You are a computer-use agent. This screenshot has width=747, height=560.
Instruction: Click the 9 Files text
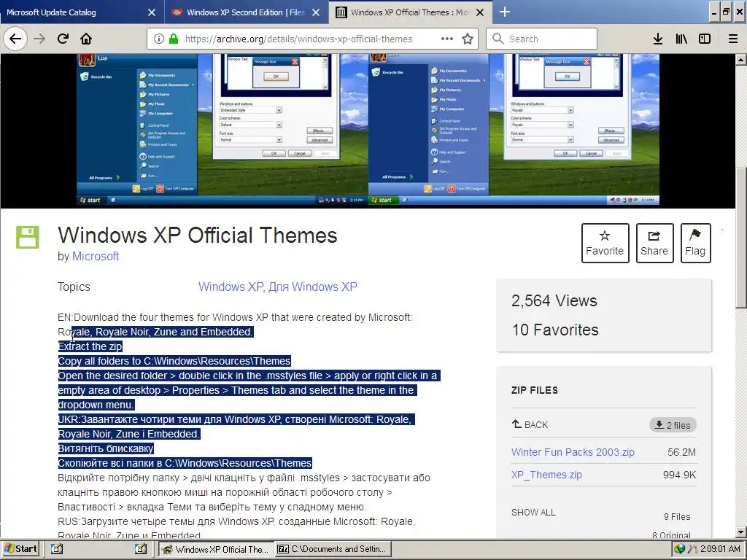[x=677, y=517]
